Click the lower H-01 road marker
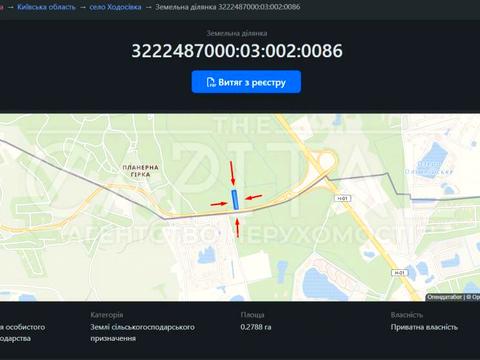This screenshot has width=480, height=360. click(399, 273)
